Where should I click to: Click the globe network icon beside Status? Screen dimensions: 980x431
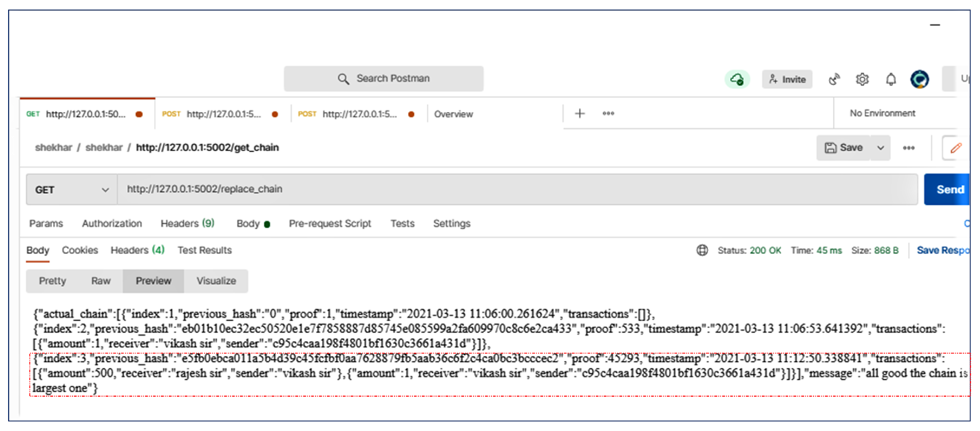(702, 250)
